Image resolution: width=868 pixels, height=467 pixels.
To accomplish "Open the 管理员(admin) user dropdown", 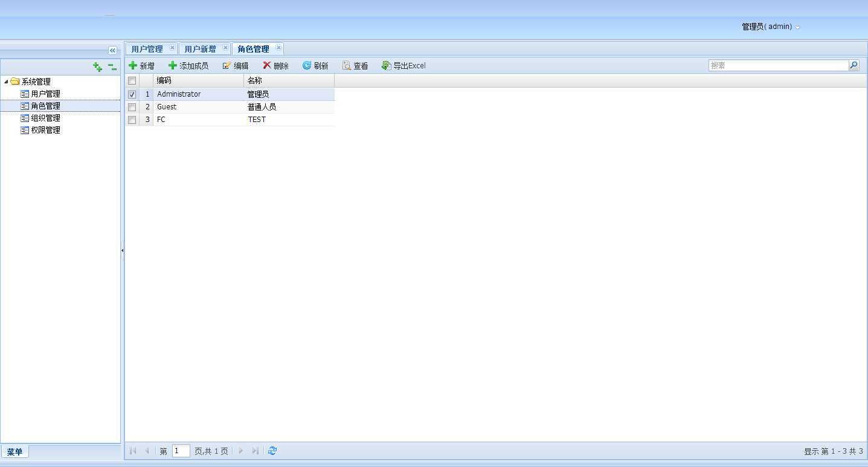I will click(x=771, y=27).
